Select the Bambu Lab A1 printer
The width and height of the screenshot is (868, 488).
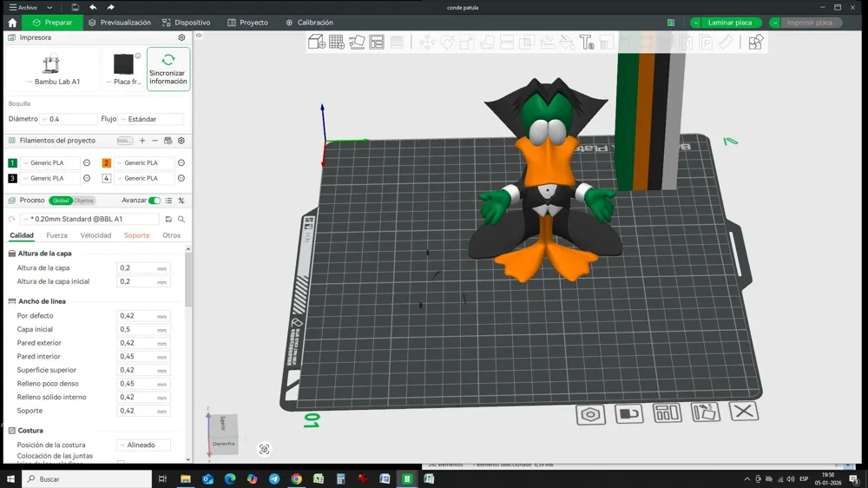pos(53,69)
